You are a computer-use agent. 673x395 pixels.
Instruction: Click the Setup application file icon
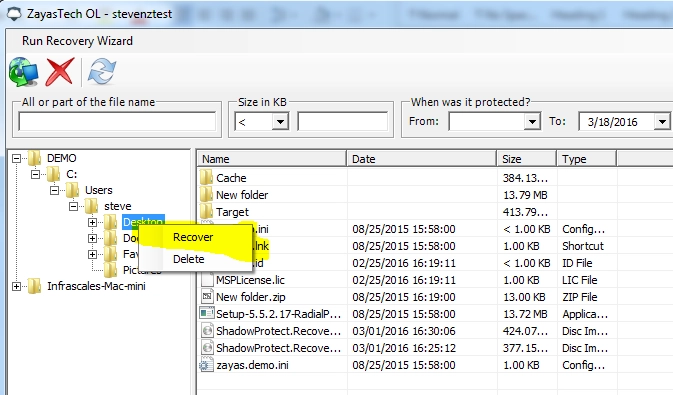pyautogui.click(x=207, y=313)
